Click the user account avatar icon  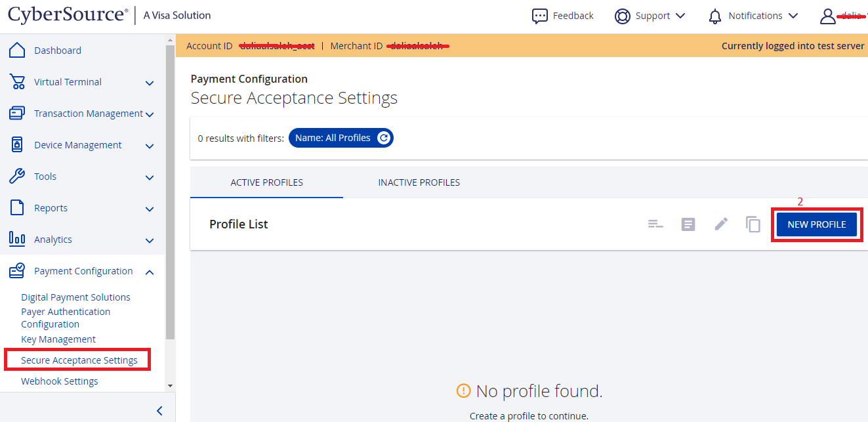[x=828, y=16]
